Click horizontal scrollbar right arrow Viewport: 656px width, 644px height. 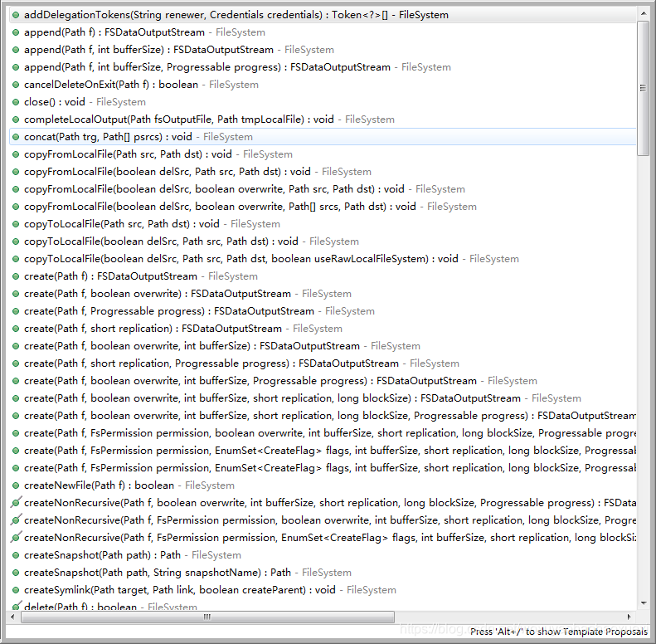coord(629,617)
